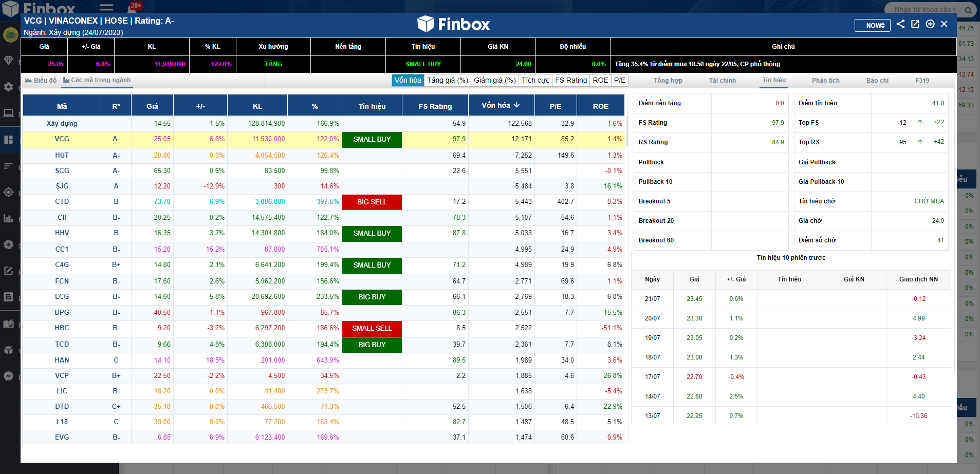
Task: Click the target crosshair sidebar icon
Action: pos(9,192)
